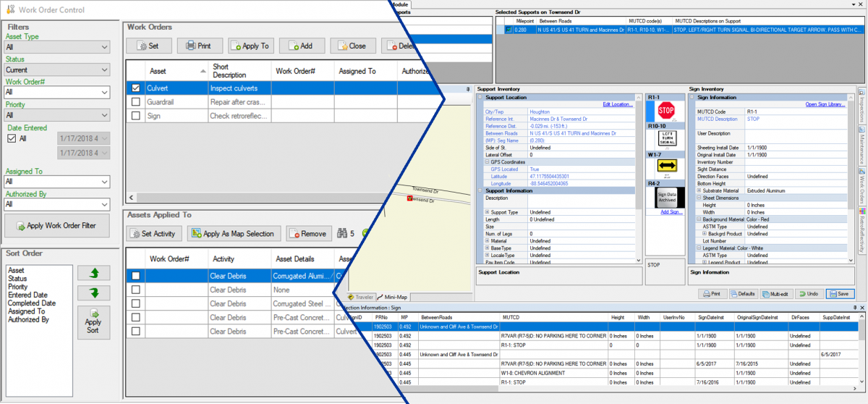Toggle the Date Entered All checkbox
This screenshot has height=404, width=868.
pos(11,138)
